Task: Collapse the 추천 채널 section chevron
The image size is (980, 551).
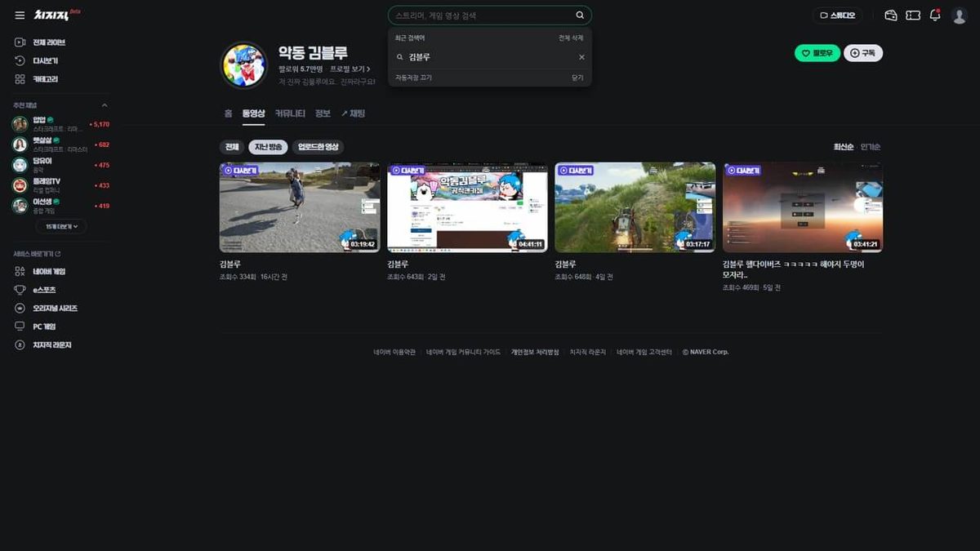Action: pyautogui.click(x=104, y=105)
